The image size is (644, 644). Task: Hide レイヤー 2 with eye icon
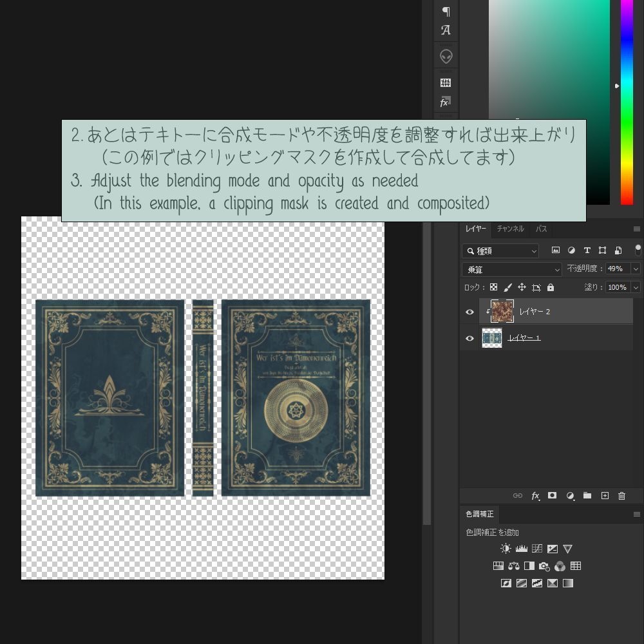470,312
